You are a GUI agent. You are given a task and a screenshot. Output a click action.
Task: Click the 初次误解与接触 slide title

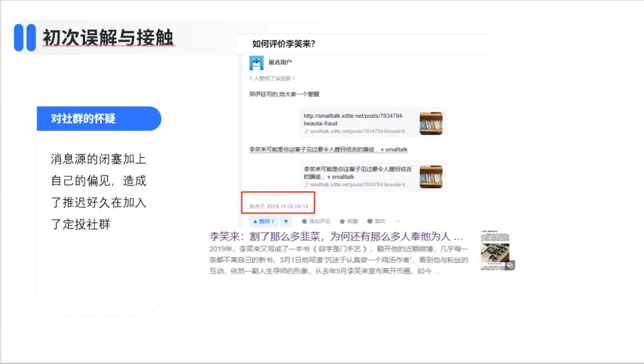(108, 37)
